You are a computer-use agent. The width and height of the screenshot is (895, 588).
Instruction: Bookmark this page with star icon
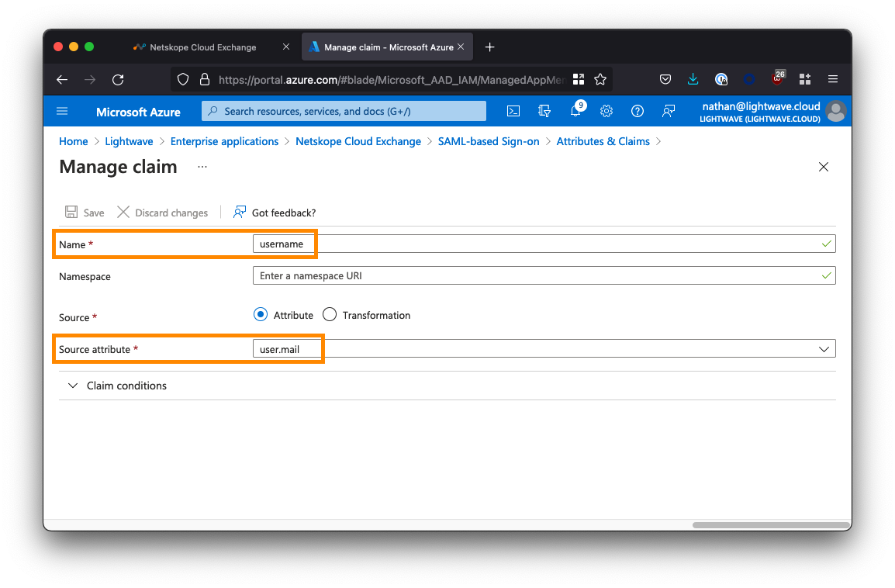coord(600,79)
